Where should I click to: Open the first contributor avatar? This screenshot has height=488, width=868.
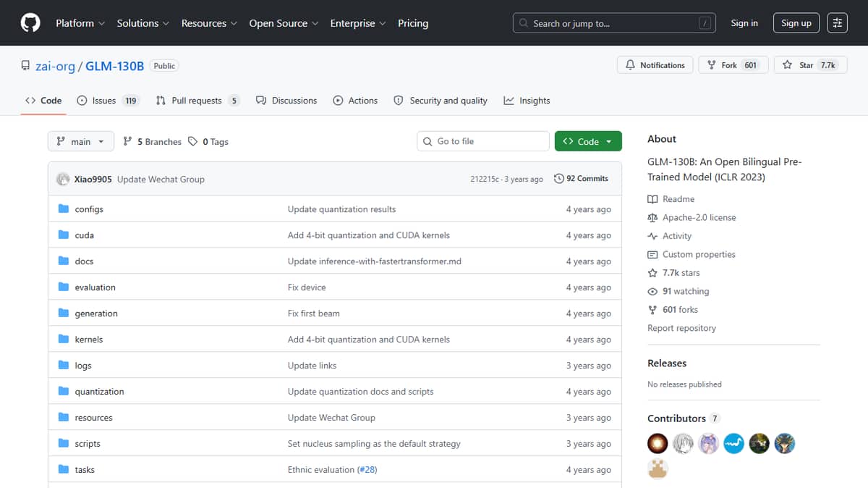(x=658, y=443)
